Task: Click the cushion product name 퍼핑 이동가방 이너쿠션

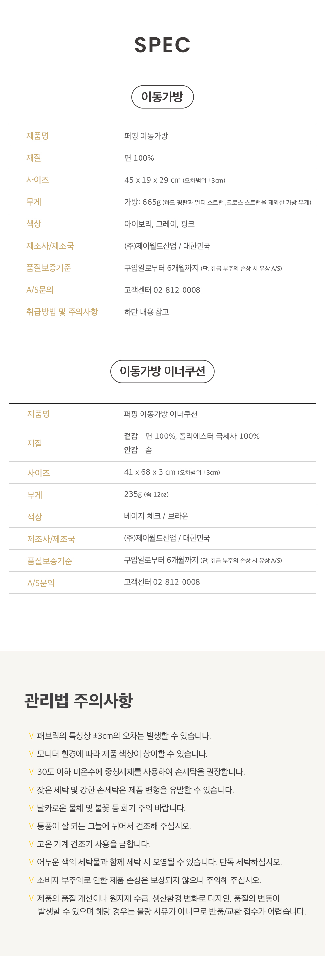Action: point(161,414)
